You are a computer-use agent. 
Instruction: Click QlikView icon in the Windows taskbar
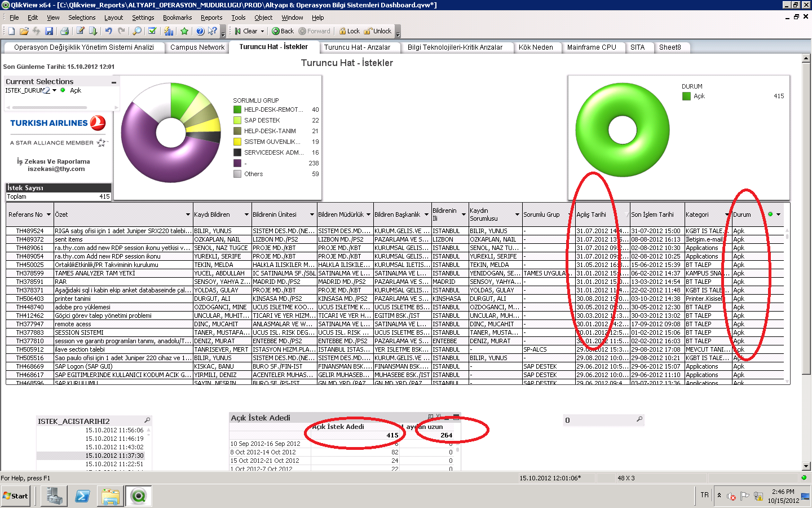[138, 496]
